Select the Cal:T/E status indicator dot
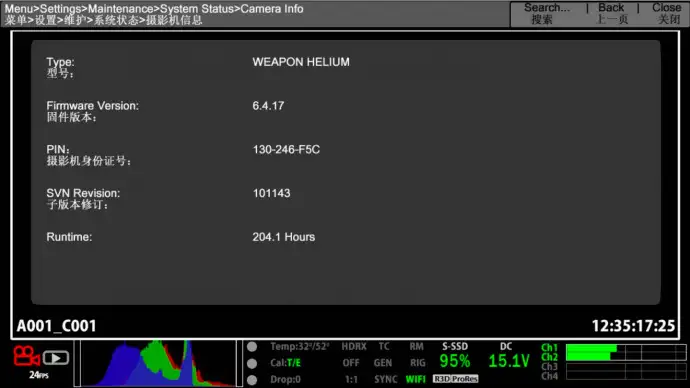Image resolution: width=690 pixels, height=388 pixels. tap(252, 363)
